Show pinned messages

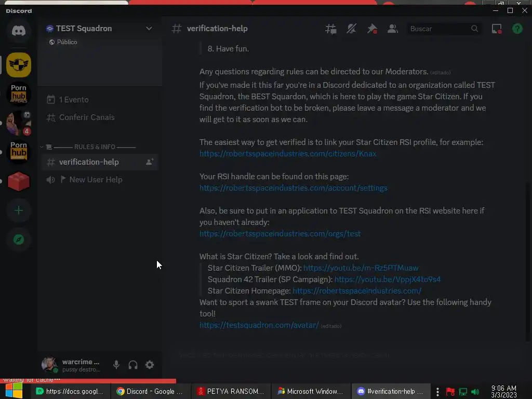click(x=372, y=29)
